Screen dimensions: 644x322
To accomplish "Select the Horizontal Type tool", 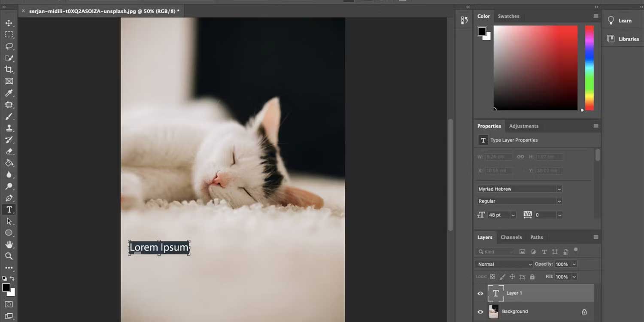I will 9,210.
